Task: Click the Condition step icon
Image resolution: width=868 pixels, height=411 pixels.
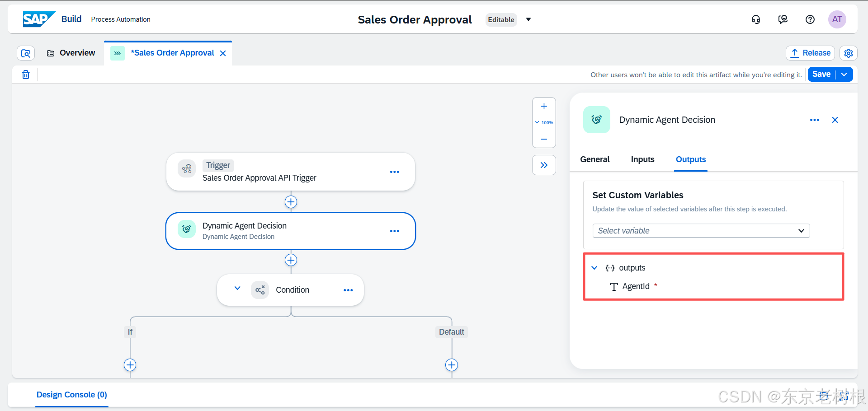Action: [x=260, y=290]
